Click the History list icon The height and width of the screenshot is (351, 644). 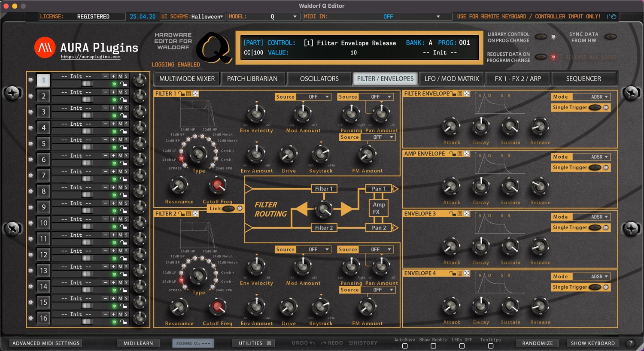[x=351, y=343]
